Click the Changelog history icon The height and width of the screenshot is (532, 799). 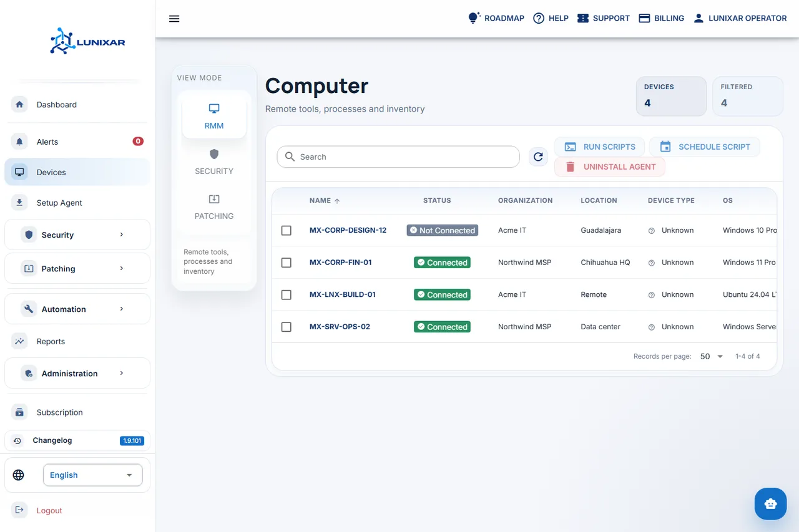pyautogui.click(x=17, y=440)
